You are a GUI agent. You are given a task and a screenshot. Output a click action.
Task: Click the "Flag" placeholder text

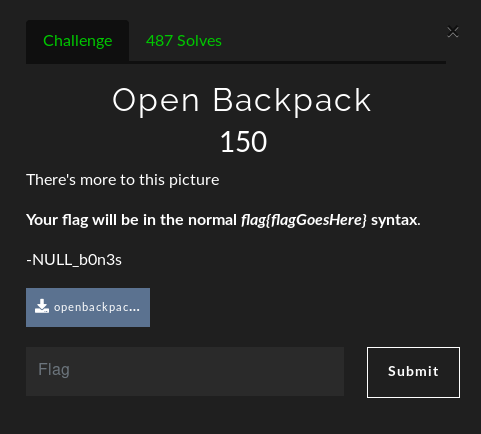pos(54,369)
